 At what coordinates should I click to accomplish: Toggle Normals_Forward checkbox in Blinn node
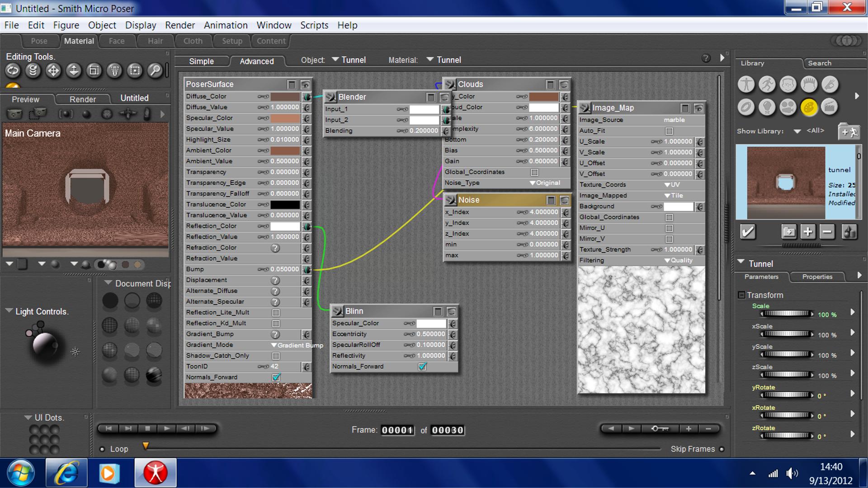coord(422,366)
